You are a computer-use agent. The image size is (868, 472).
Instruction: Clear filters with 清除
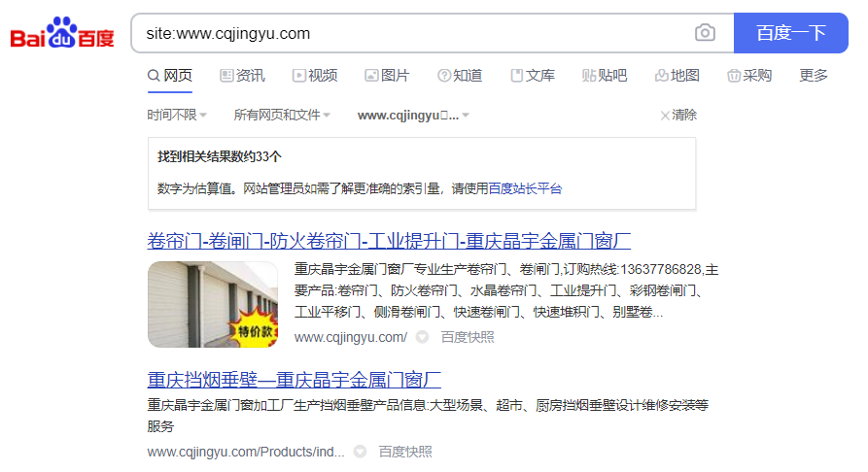(678, 116)
